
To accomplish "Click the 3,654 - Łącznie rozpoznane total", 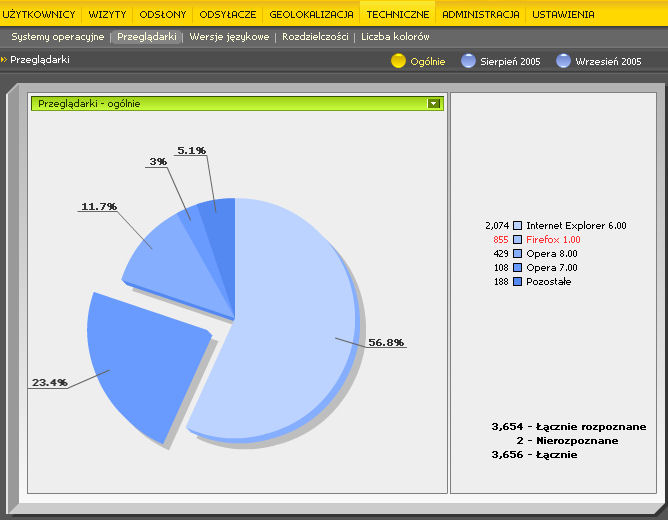I will [569, 427].
